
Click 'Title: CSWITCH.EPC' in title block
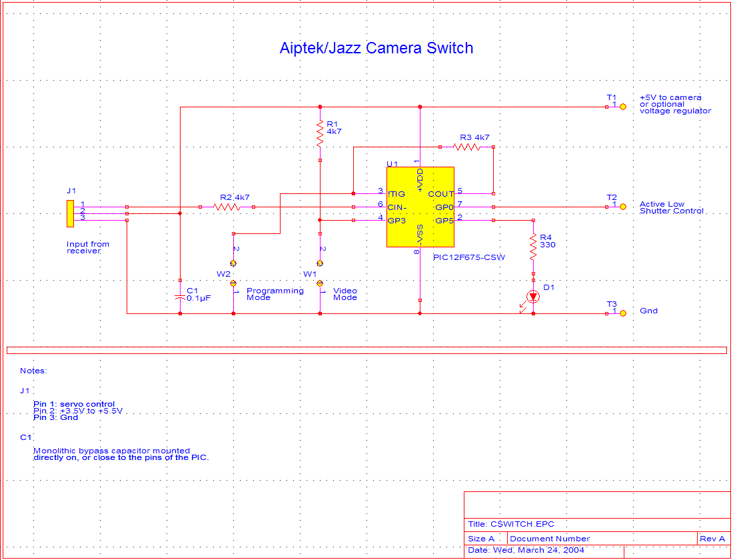click(x=511, y=524)
